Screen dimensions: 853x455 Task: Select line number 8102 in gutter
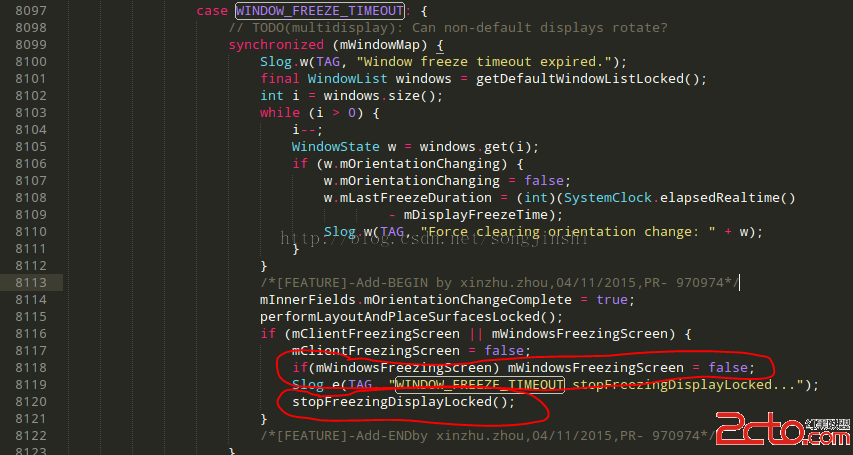point(31,96)
